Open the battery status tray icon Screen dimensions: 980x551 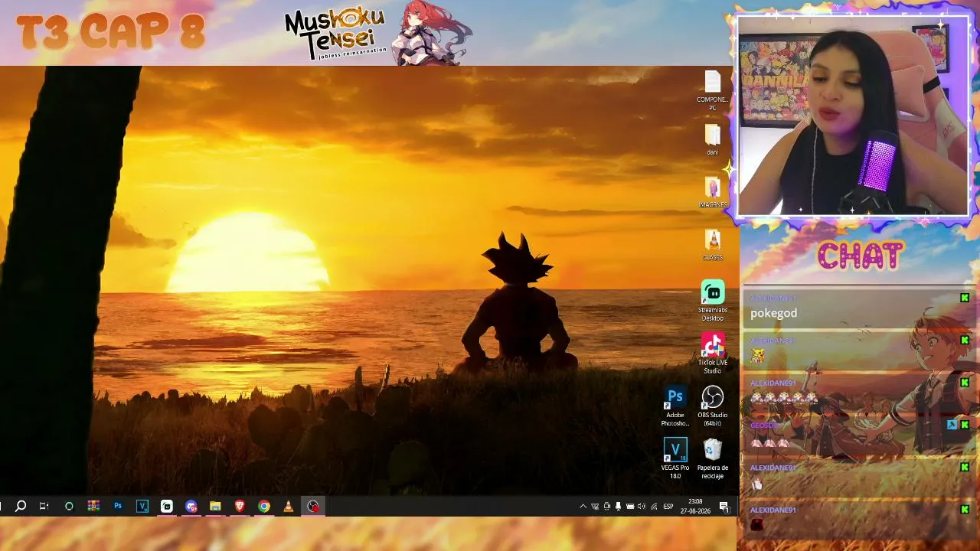tap(630, 506)
